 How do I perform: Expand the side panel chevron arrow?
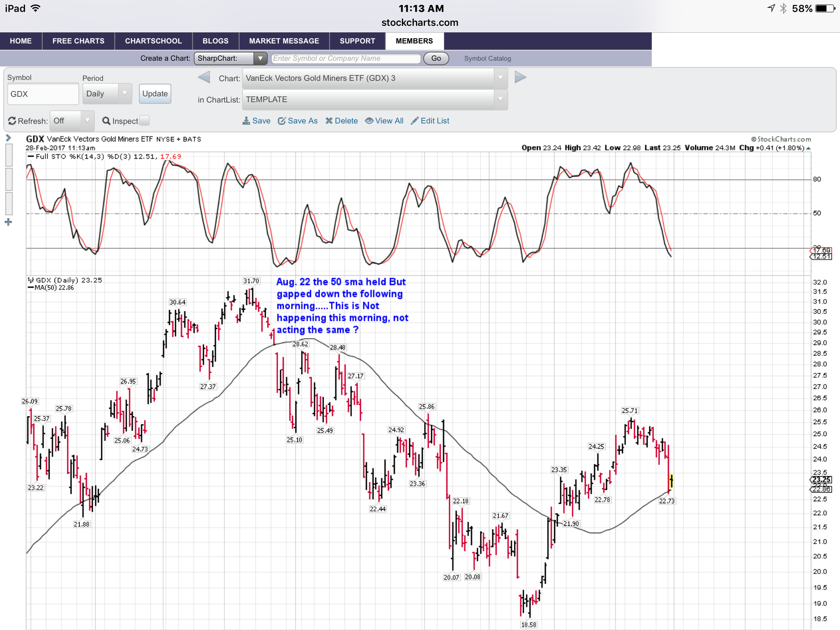click(8, 138)
